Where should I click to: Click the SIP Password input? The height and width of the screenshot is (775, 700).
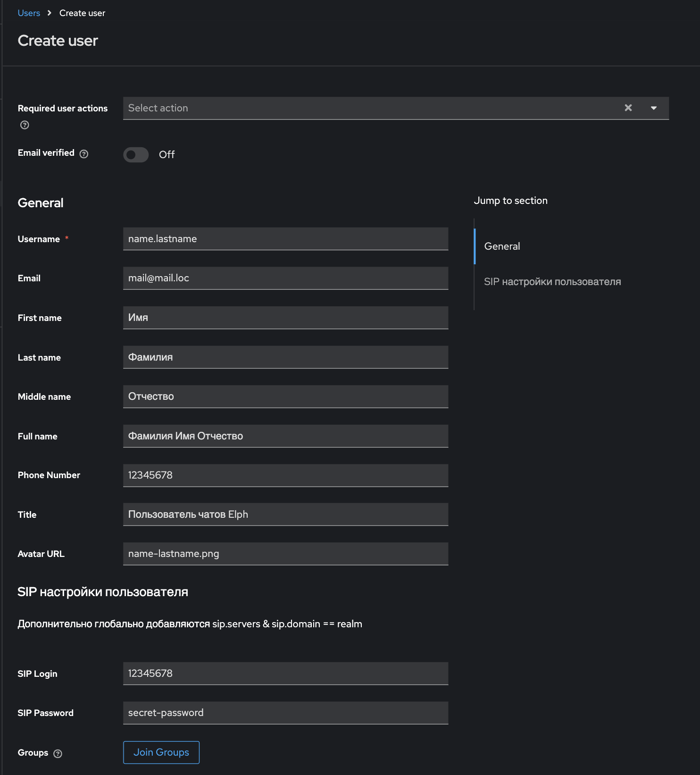285,713
